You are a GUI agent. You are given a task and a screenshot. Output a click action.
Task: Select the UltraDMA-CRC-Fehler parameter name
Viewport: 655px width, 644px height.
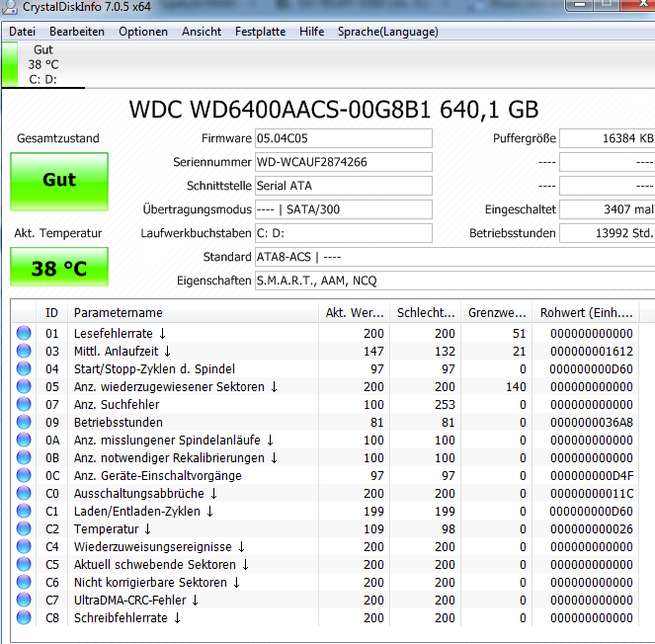tap(135, 601)
